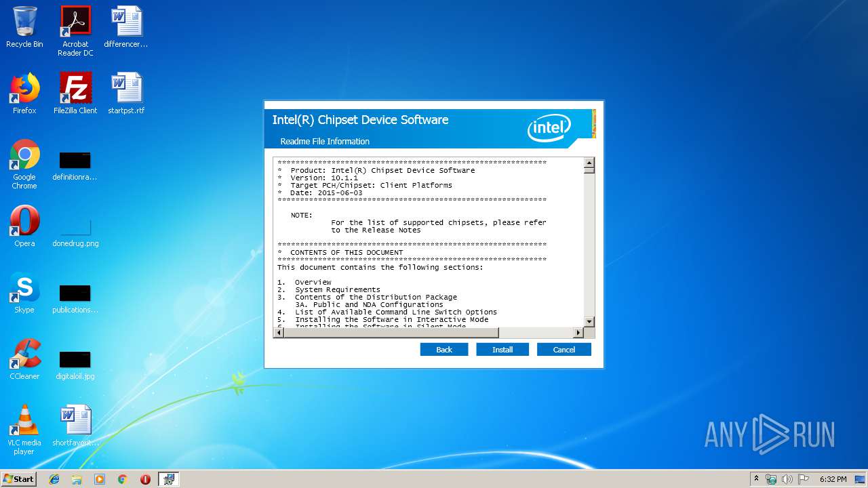Click the 'Intel(R) Chipset Device Software' title

point(360,120)
